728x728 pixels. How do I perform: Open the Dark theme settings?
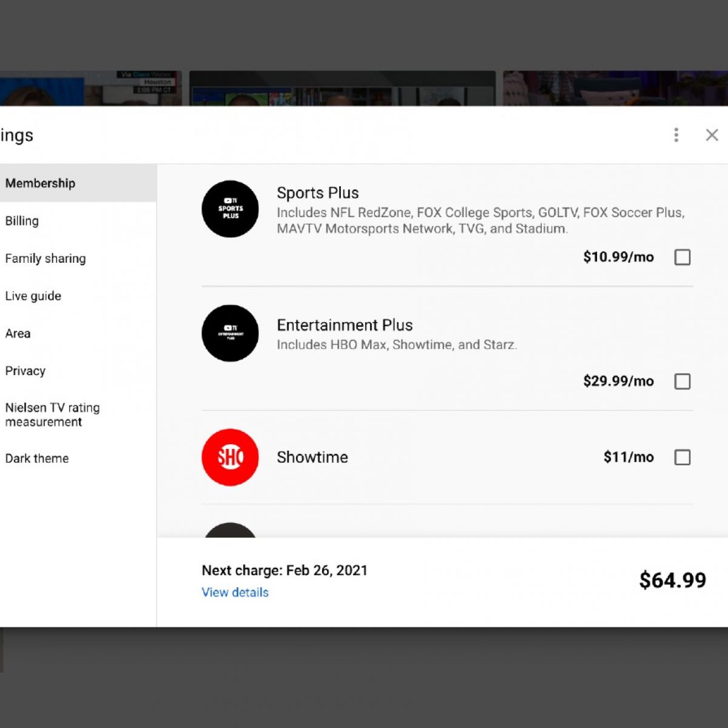(x=37, y=459)
